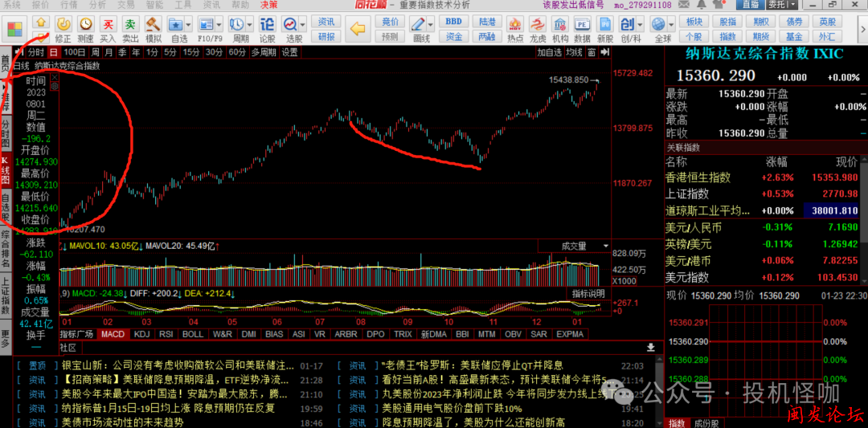
Task: Click the BBD button
Action: point(454,22)
